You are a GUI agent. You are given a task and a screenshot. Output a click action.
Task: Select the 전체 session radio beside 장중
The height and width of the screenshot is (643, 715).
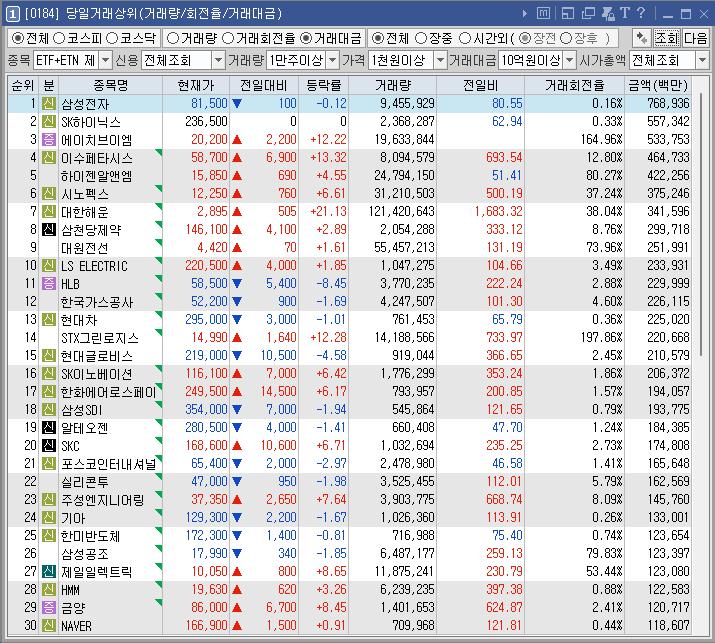(378, 38)
